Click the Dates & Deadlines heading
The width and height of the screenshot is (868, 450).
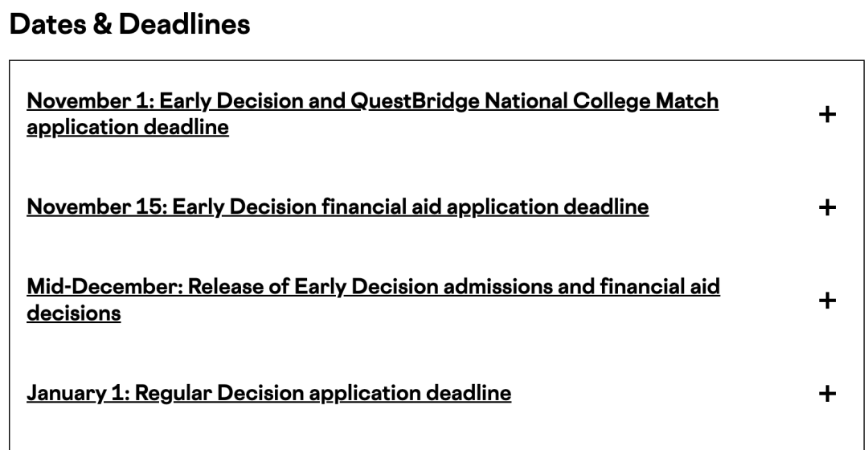coord(129,24)
